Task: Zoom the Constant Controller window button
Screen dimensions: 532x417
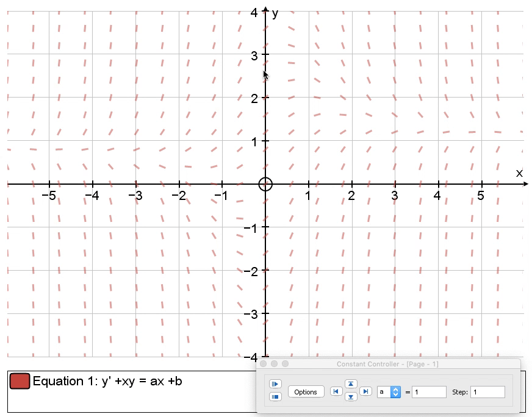Action: pyautogui.click(x=286, y=364)
